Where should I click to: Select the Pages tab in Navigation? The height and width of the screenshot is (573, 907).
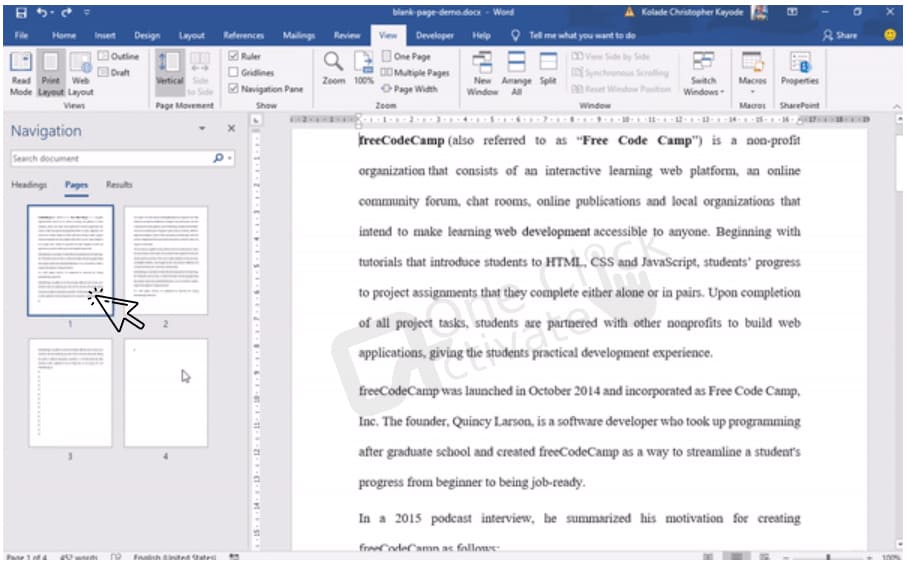76,184
